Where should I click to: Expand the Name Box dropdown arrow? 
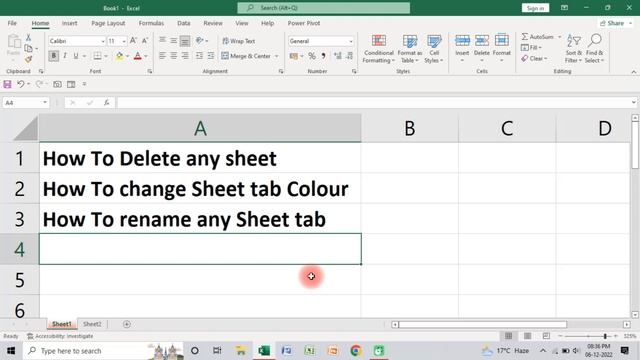click(x=45, y=102)
